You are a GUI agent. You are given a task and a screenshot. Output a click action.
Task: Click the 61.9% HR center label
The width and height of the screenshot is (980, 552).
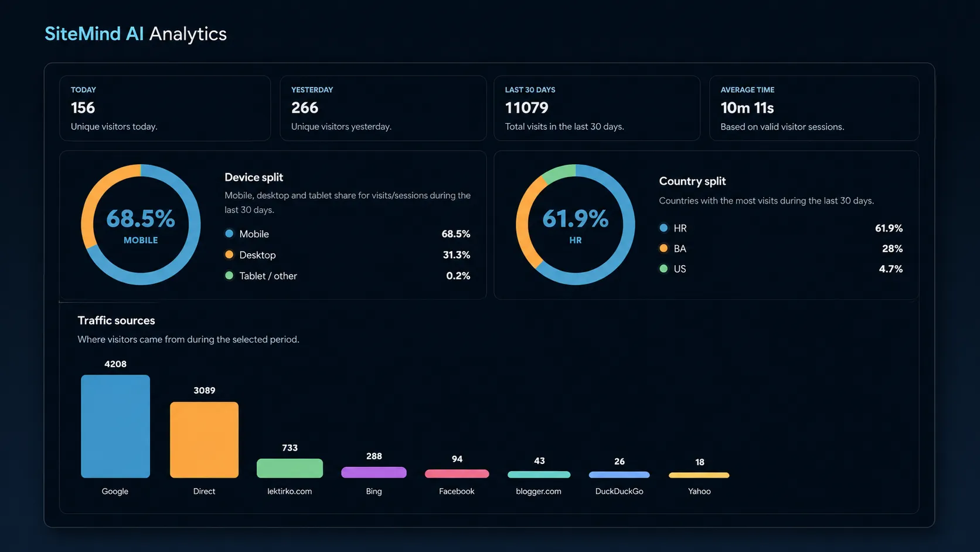coord(576,226)
